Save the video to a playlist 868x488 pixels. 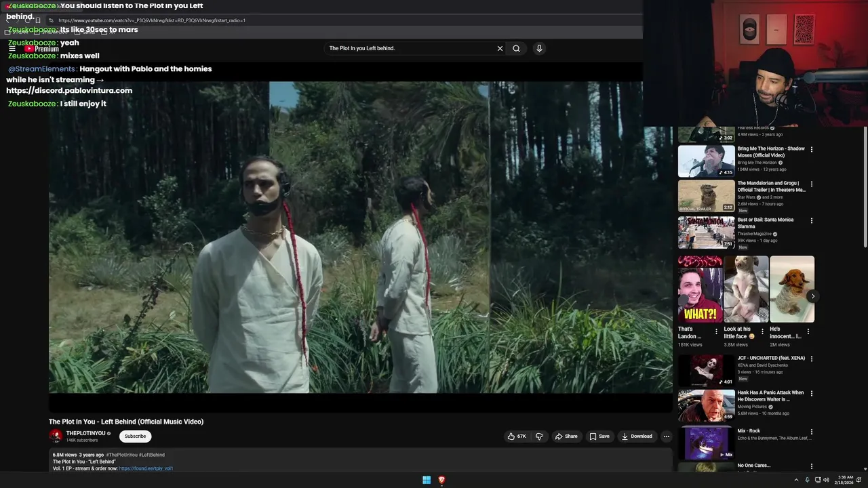[599, 436]
